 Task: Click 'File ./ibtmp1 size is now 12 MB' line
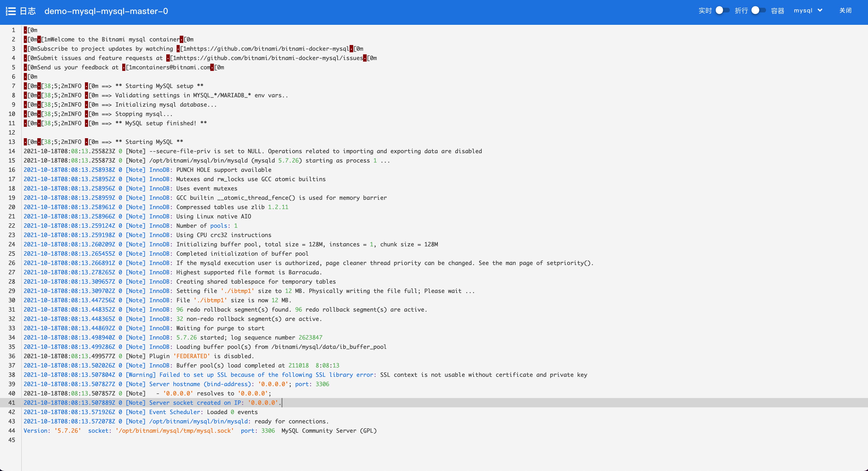[158, 300]
